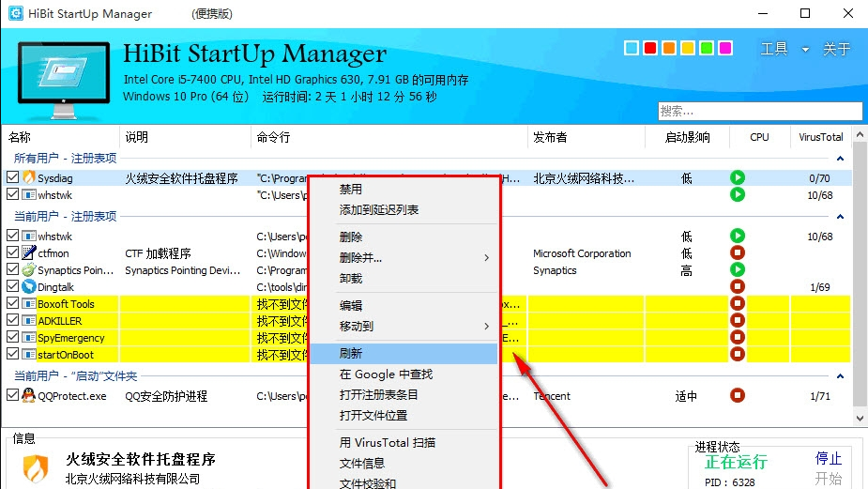868x489 pixels.
Task: Choose 禁用 from the context menu
Action: click(x=350, y=190)
